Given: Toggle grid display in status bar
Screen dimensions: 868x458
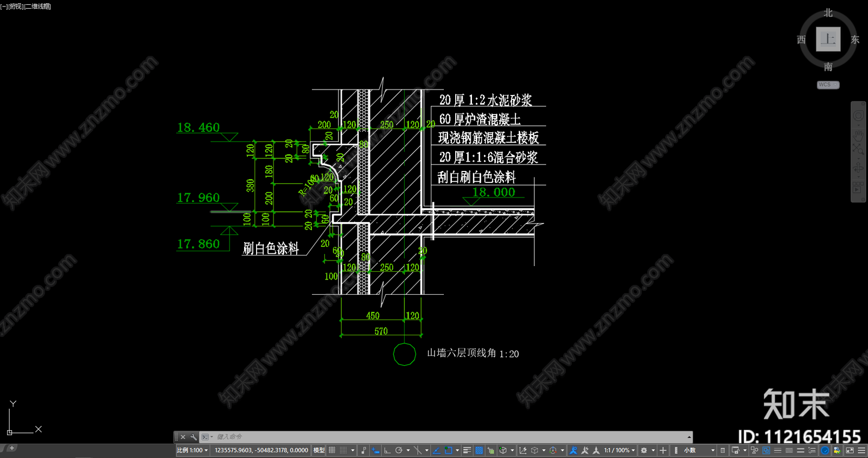Looking at the screenshot, I should [332, 450].
